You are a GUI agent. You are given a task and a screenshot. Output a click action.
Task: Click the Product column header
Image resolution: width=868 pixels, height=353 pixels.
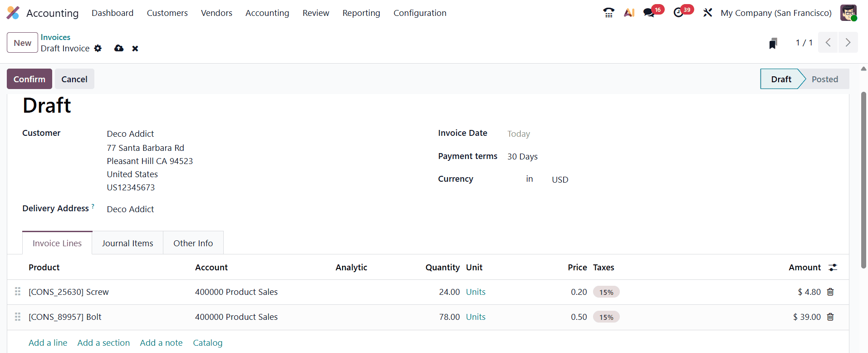tap(44, 267)
